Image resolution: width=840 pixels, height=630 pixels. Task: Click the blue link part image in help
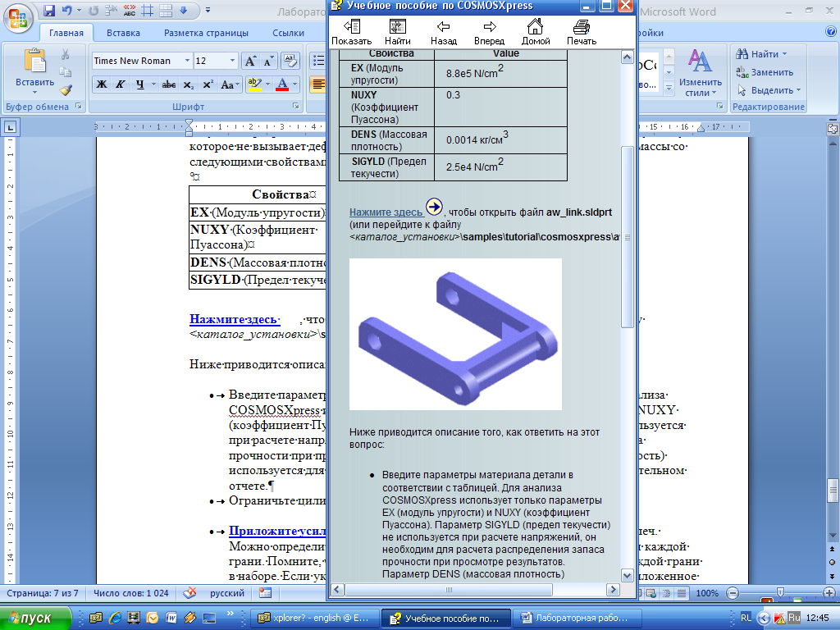tap(455, 335)
